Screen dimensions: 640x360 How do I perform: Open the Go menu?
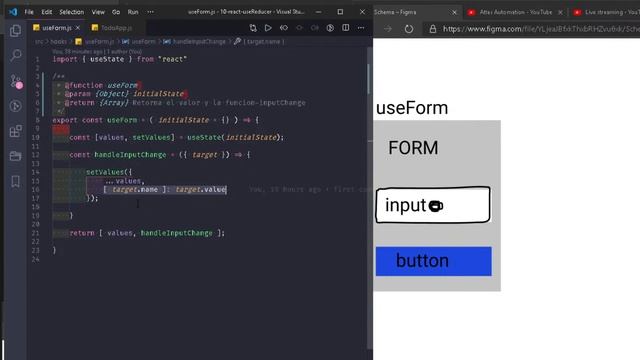(x=116, y=12)
